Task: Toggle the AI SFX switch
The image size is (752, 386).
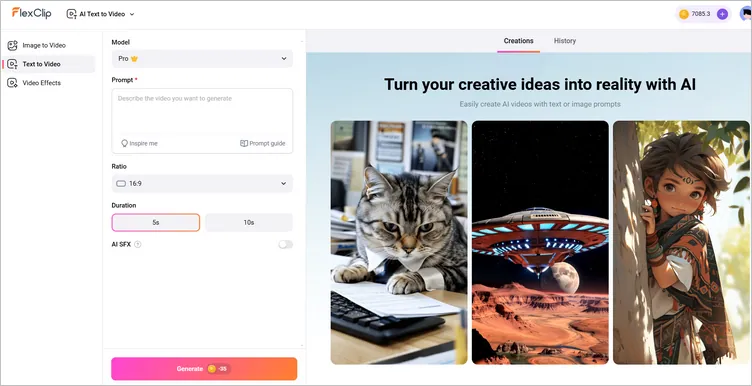Action: 285,245
